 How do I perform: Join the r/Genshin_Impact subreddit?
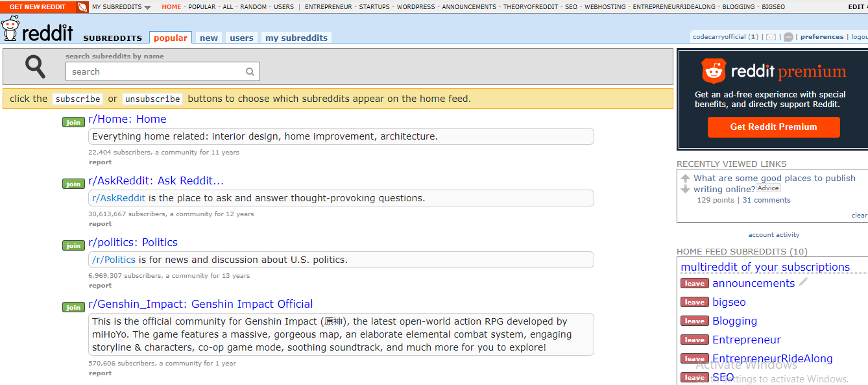[73, 307]
